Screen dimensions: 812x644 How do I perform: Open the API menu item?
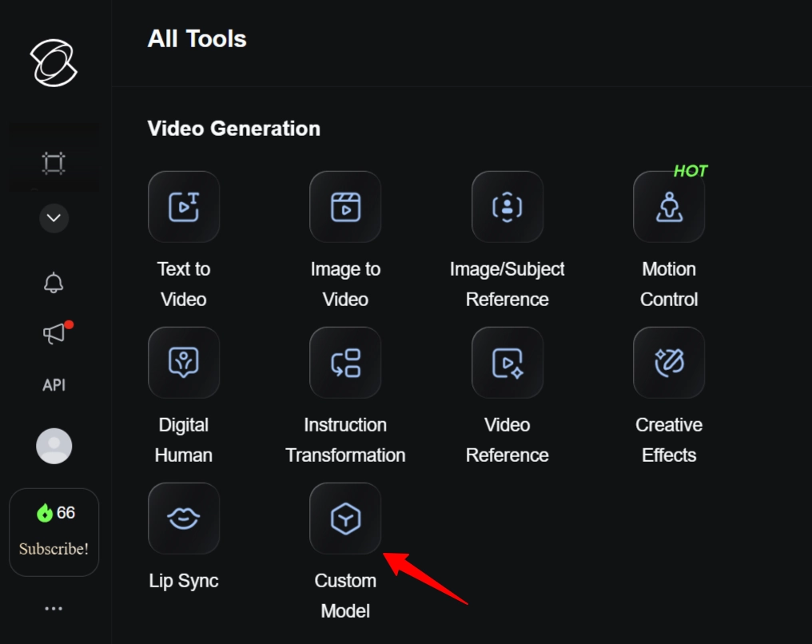tap(54, 385)
